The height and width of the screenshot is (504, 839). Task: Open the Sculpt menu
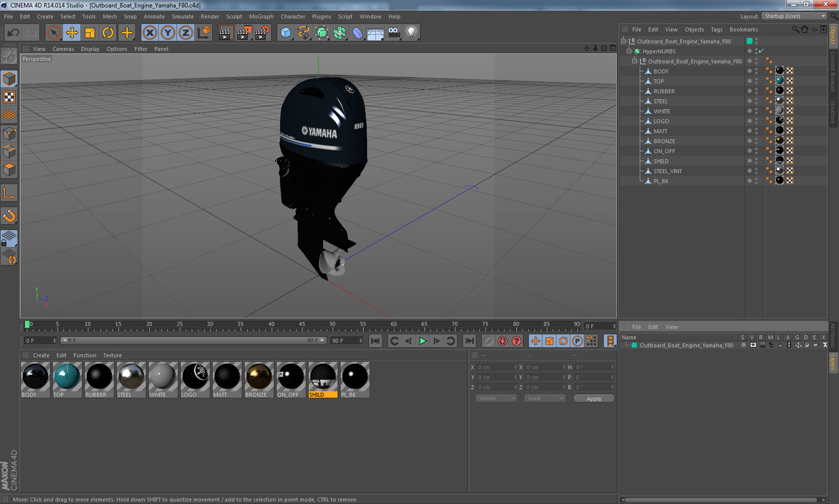(234, 16)
